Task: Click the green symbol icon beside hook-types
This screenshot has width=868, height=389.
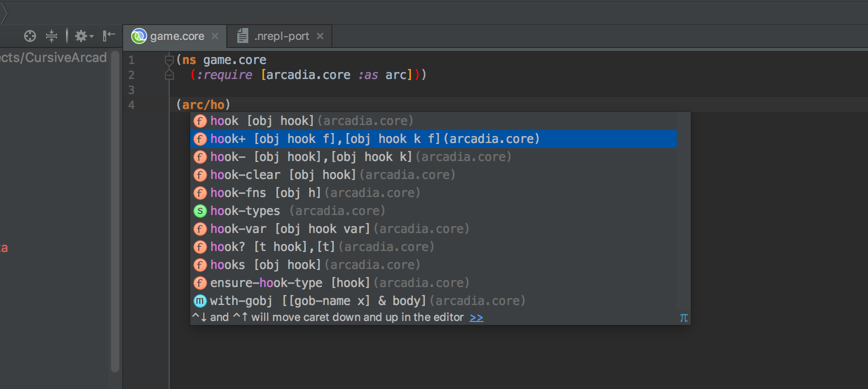Action: (200, 211)
